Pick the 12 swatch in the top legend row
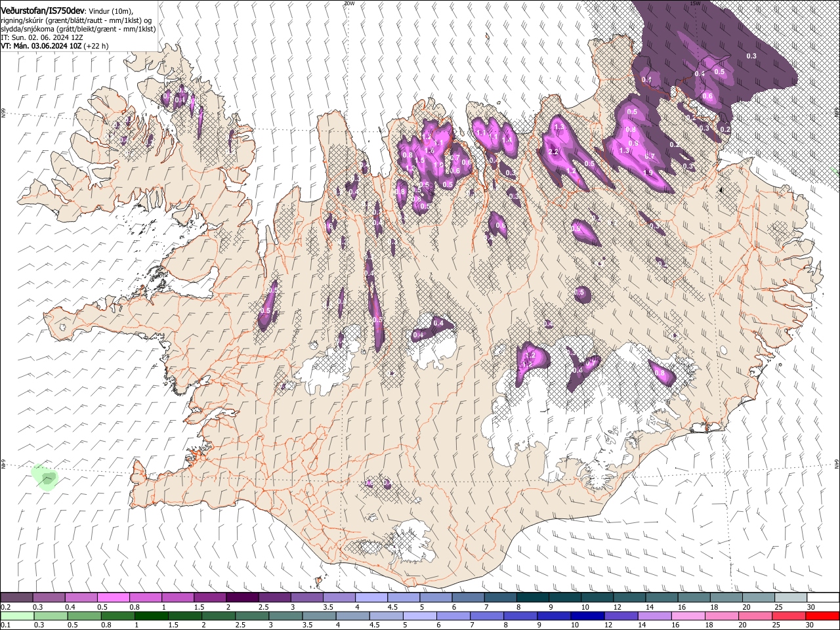Screen dimensions: 840x630 point(629,598)
